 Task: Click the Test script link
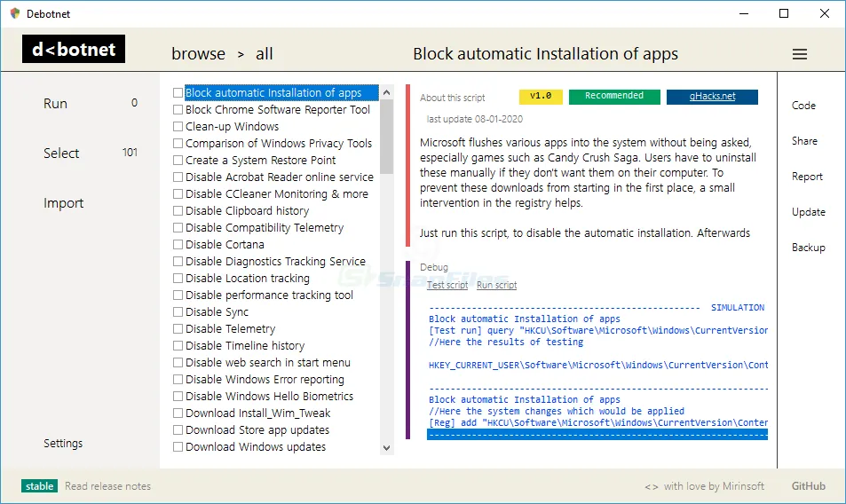pos(447,285)
